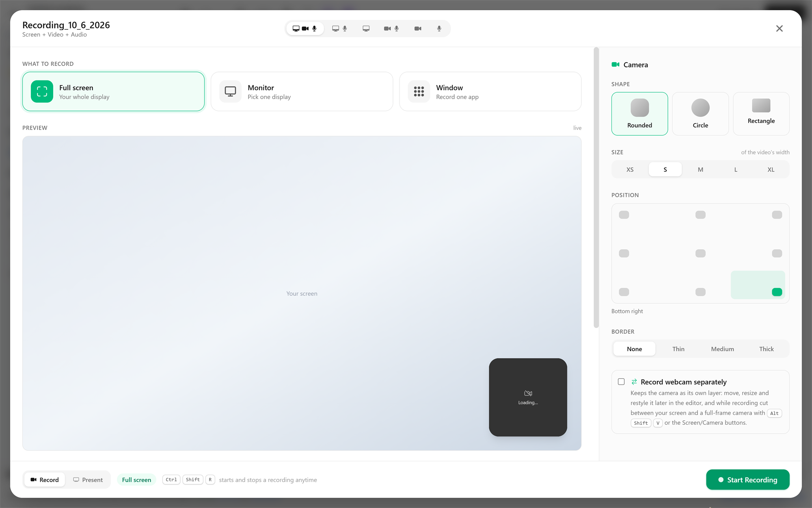Place camera at center position

(x=700, y=253)
